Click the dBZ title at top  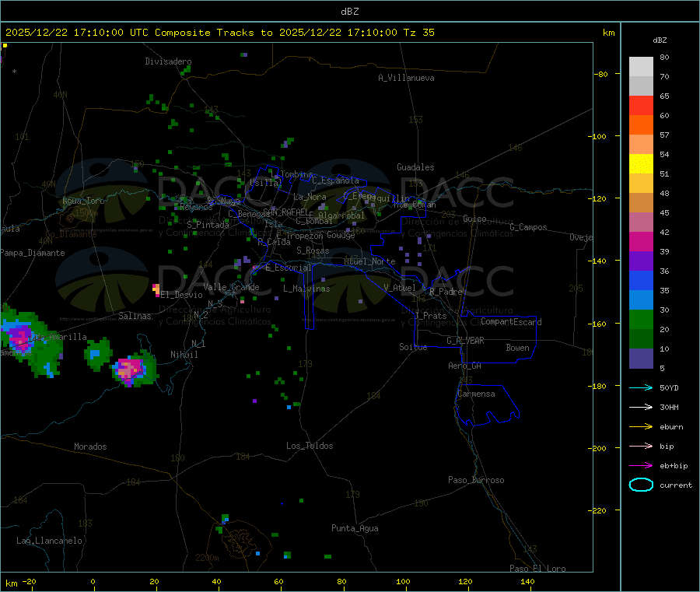pyautogui.click(x=349, y=12)
